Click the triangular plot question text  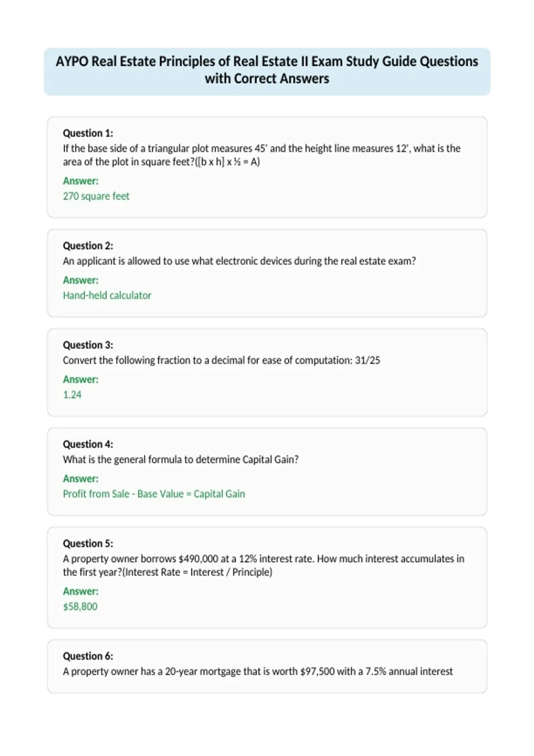[x=262, y=155]
